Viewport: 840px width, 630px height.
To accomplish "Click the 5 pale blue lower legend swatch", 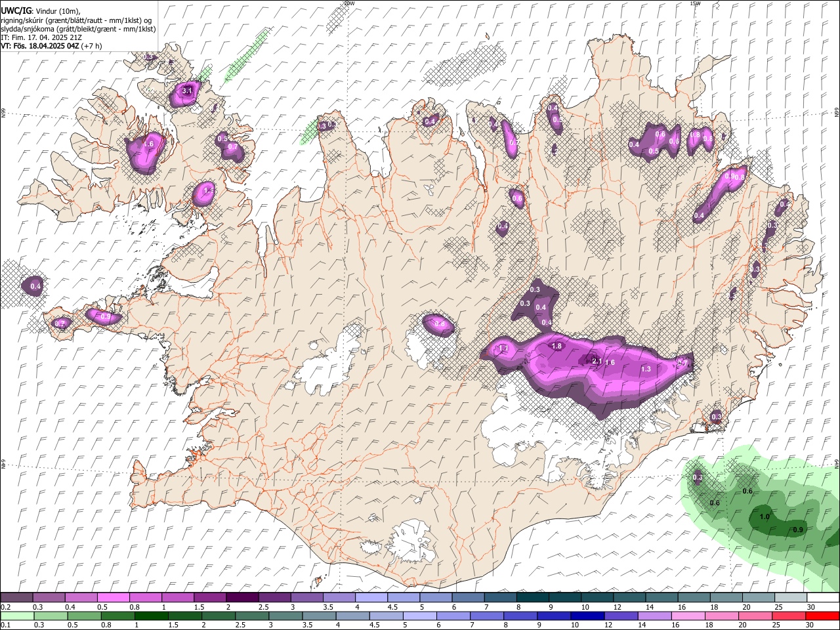I will [420, 616].
